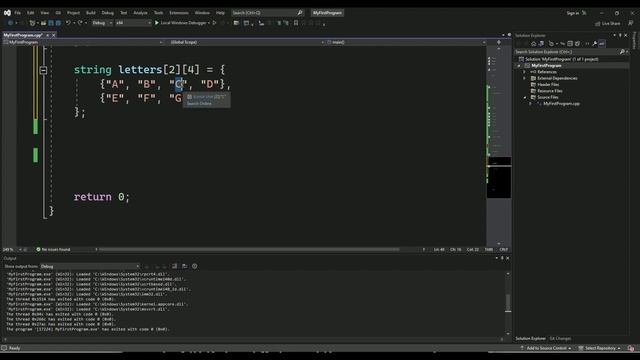640x360 pixels.
Task: Click the Search (Ctrl+Q) box
Action: 267,13
